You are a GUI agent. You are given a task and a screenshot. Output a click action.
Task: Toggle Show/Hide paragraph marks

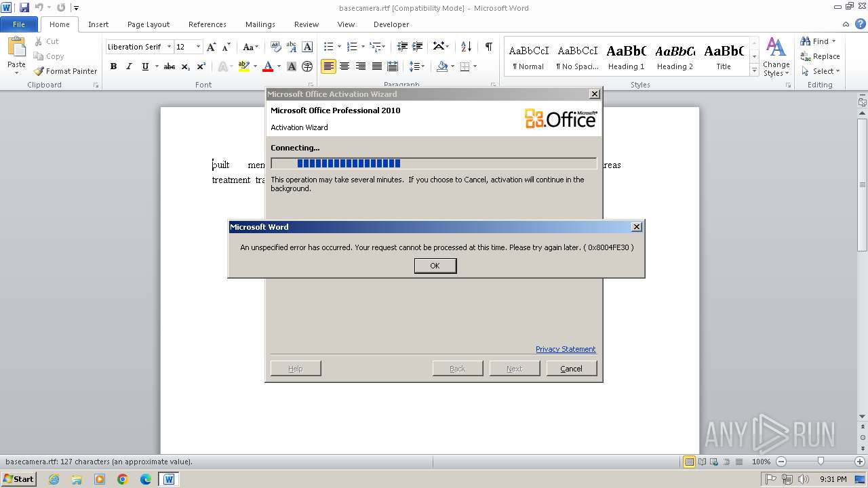488,47
